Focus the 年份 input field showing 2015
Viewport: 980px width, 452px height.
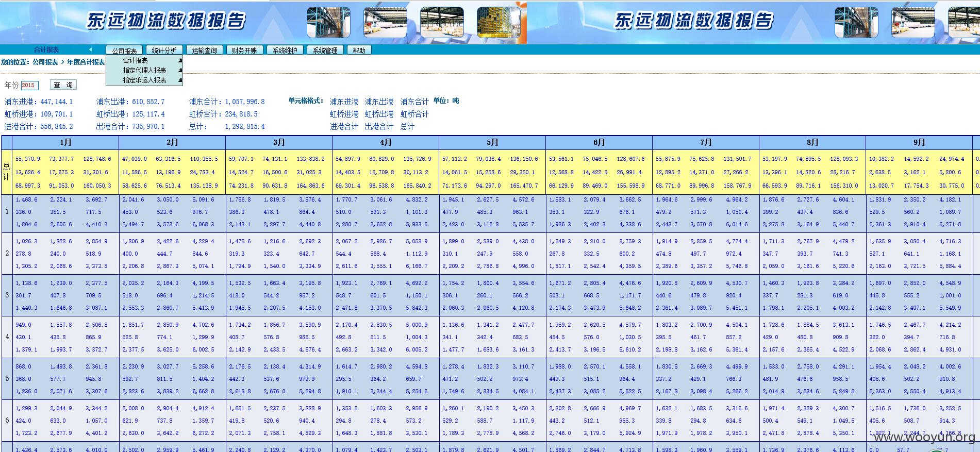(x=29, y=85)
